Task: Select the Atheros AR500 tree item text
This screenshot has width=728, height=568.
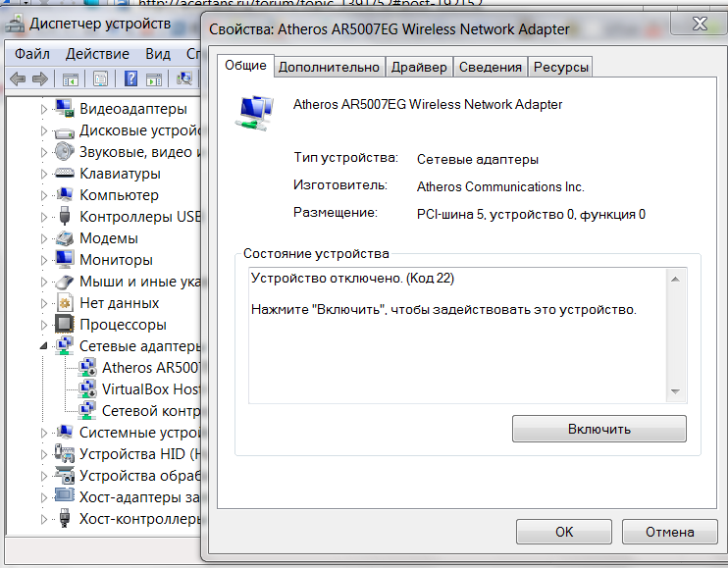Action: 151,368
